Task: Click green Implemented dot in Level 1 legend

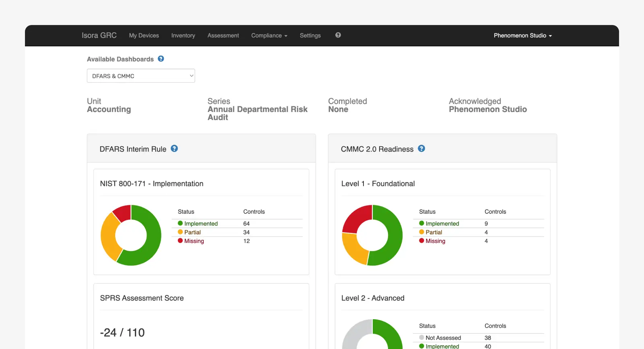Action: [421, 223]
